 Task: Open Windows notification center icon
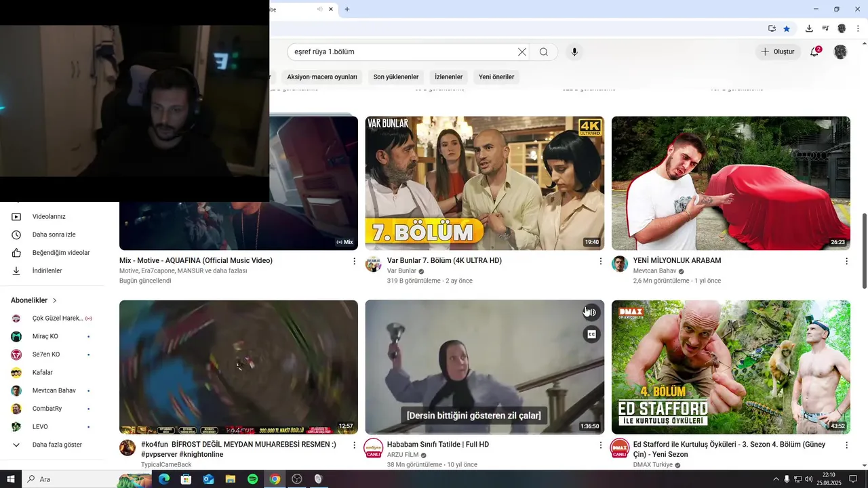point(853,479)
